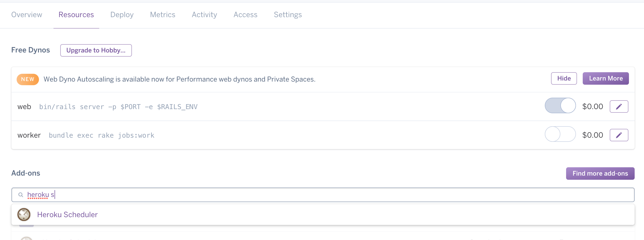Viewport: 644px width, 240px height.
Task: Click the orange NEW badge
Action: tap(28, 79)
